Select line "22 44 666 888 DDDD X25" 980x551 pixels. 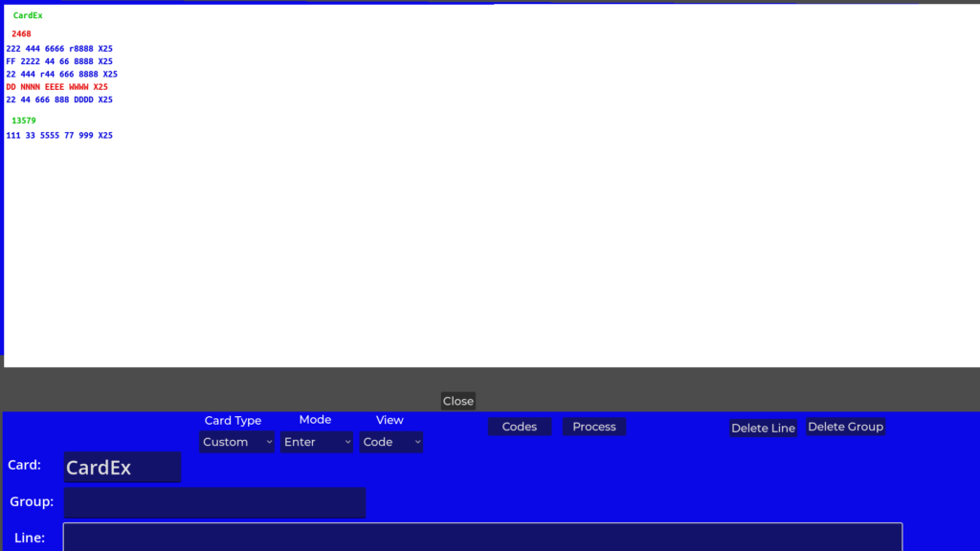tap(59, 100)
